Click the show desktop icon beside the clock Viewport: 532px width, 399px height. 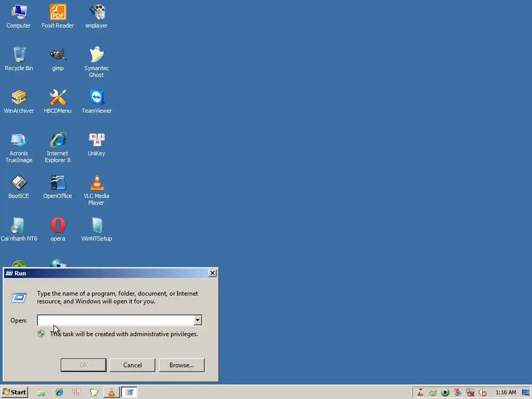point(526,393)
